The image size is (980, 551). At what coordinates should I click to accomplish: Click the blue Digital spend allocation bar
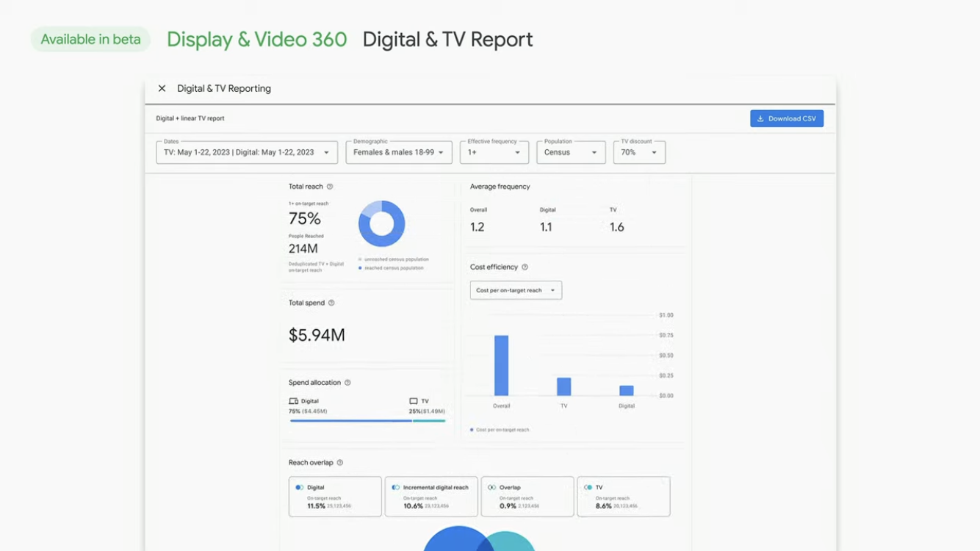[x=351, y=420]
